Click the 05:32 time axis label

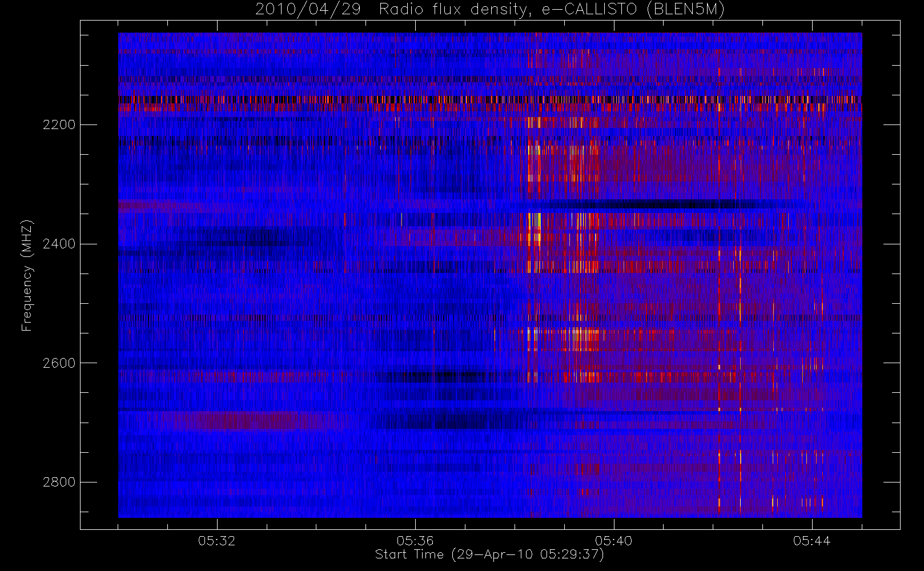coord(216,541)
